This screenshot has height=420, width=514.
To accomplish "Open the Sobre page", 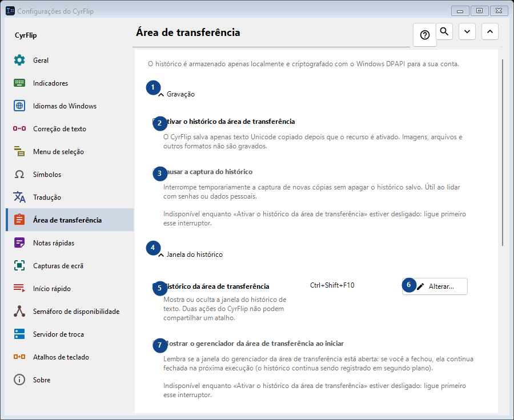I will pyautogui.click(x=70, y=379).
